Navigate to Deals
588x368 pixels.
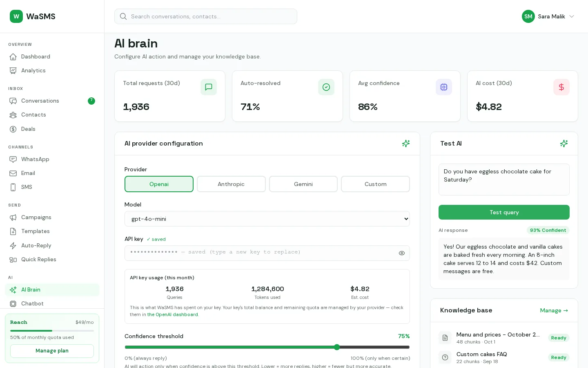pos(52,129)
